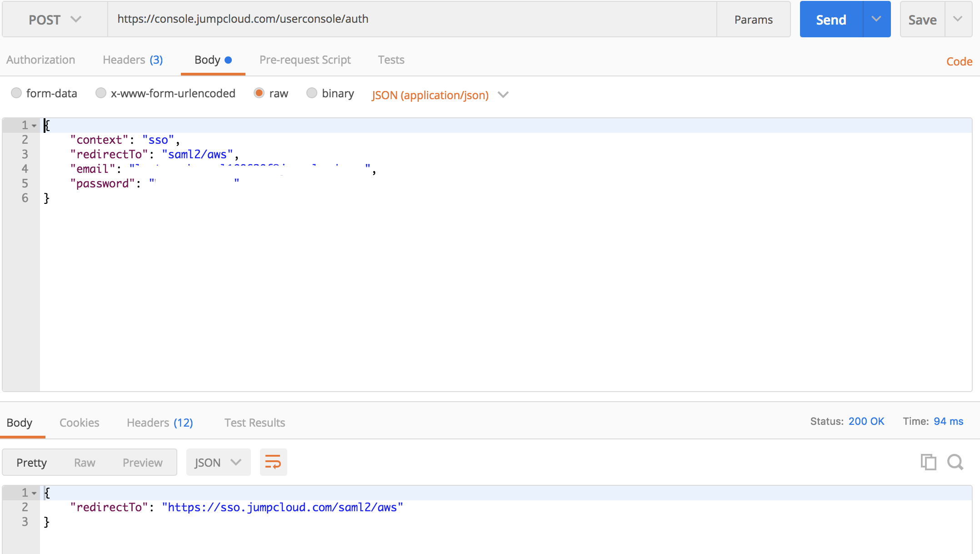
Task: Expand the Save button dropdown
Action: [x=957, y=19]
